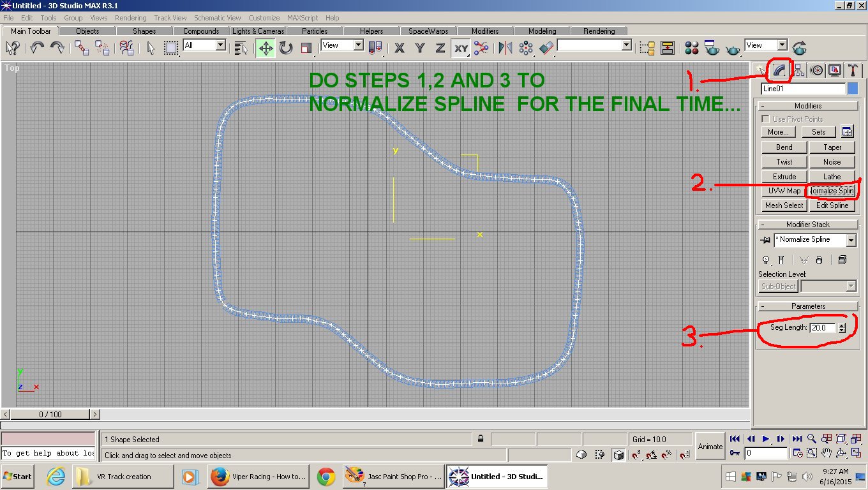Open the named selection sets dropdown
The width and height of the screenshot is (868, 490).
point(627,45)
